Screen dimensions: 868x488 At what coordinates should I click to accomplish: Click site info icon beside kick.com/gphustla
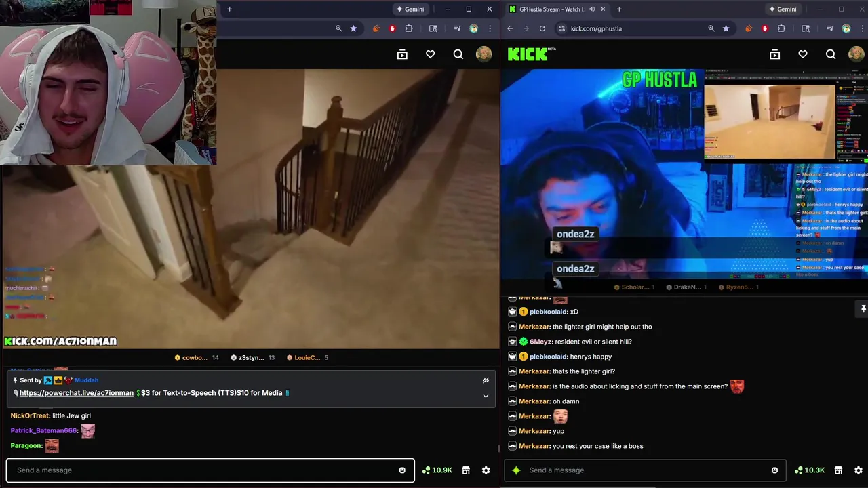pyautogui.click(x=561, y=28)
